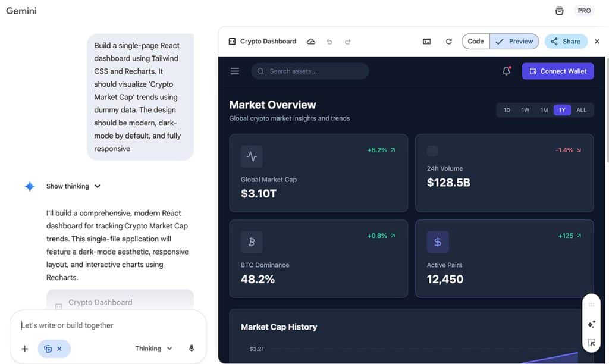This screenshot has height=364, width=609.
Task: Click the cloud save icon beside Crypto Dashboard title
Action: [x=311, y=41]
